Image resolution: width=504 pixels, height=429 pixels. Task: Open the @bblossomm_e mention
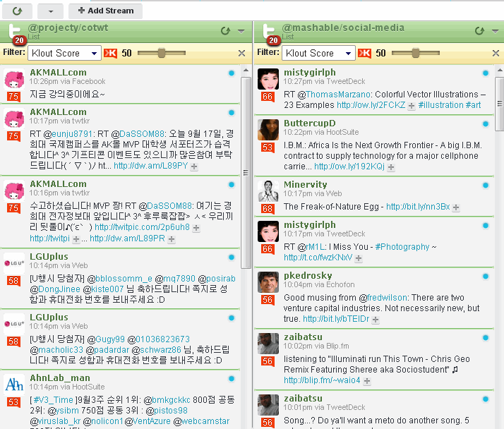[x=119, y=278]
